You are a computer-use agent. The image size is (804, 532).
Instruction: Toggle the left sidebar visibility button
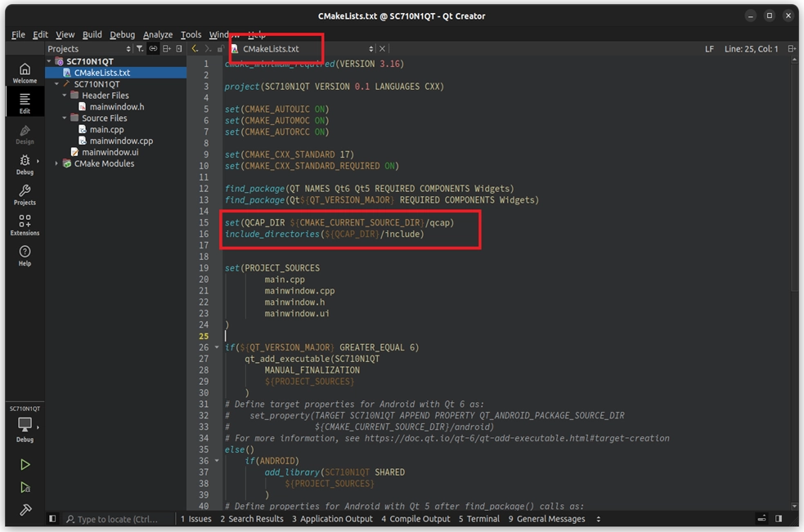[x=52, y=519]
